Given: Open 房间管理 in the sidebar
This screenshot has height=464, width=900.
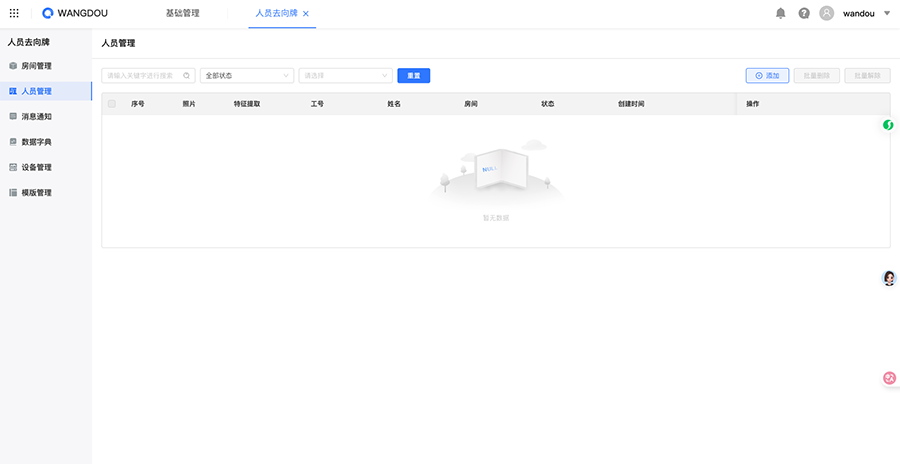Looking at the screenshot, I should (x=46, y=66).
